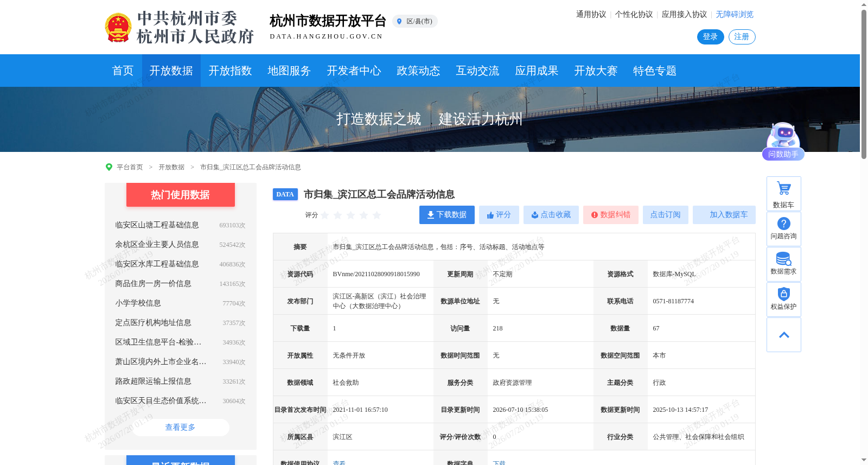Open the 数据车 cart icon in sidebar
Image resolution: width=868 pixels, height=465 pixels.
coord(783,194)
